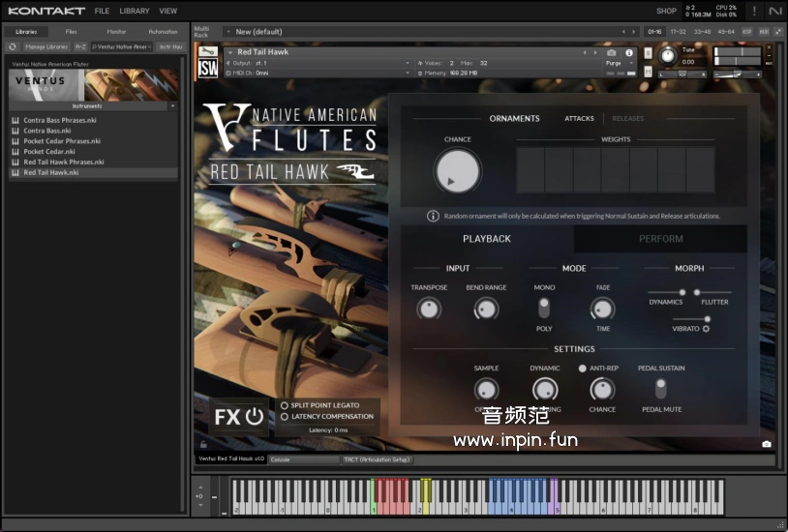Toggle A-Z library sorting
This screenshot has height=532, width=788.
[80, 46]
